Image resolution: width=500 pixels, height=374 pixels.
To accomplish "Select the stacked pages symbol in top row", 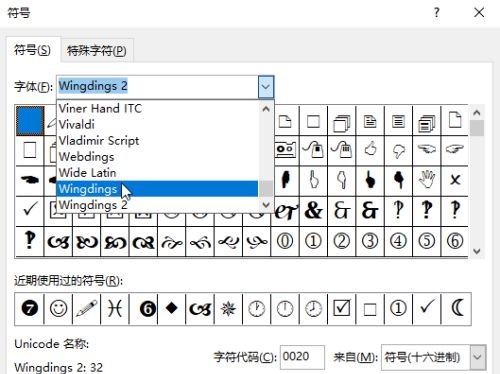I will [342, 122].
